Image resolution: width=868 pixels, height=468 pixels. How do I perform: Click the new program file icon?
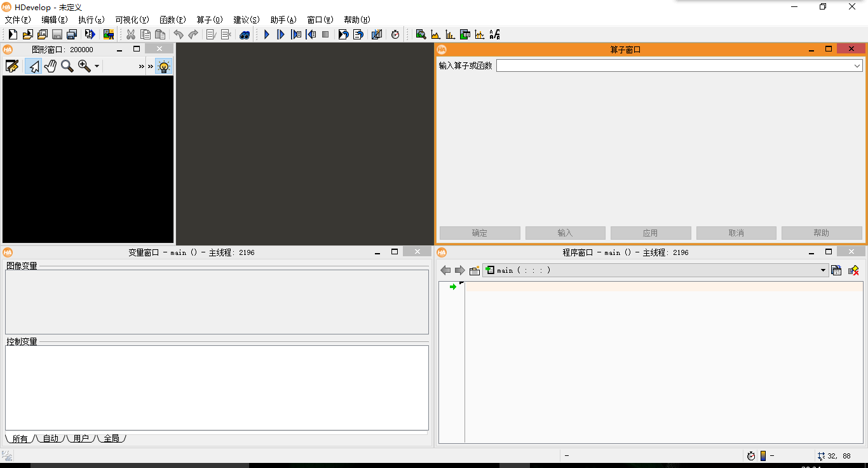[12, 34]
